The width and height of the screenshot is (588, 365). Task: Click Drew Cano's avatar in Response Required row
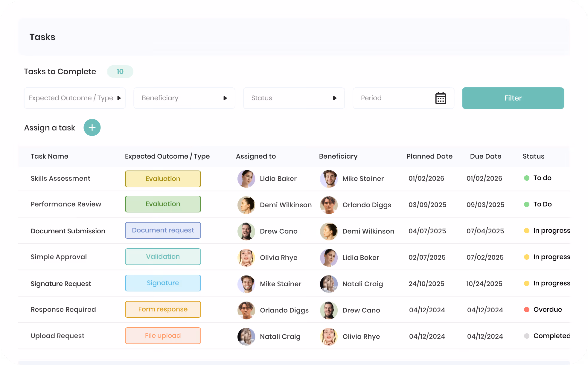click(329, 310)
